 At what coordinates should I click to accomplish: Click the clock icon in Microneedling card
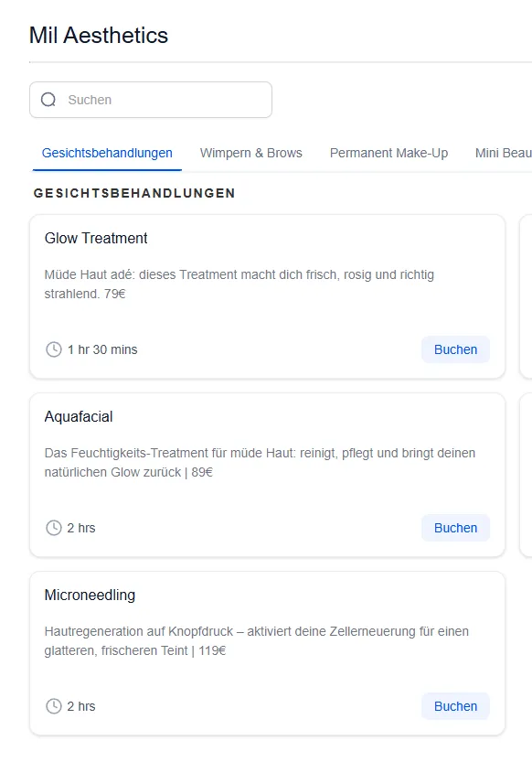tap(54, 706)
